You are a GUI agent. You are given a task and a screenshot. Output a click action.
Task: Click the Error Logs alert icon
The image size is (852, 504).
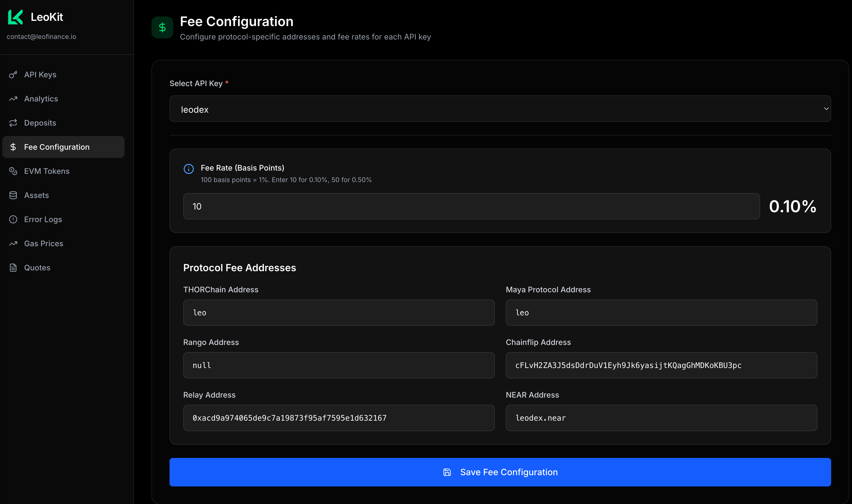pyautogui.click(x=13, y=219)
